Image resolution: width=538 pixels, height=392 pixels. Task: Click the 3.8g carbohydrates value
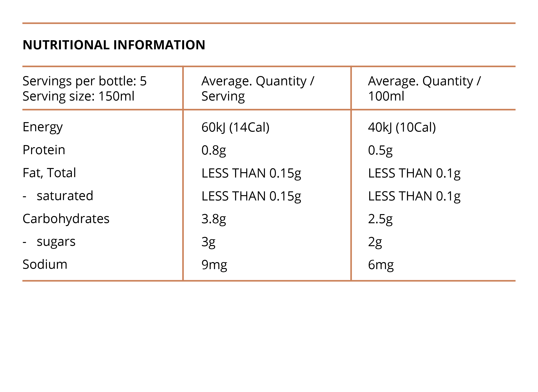tap(213, 219)
